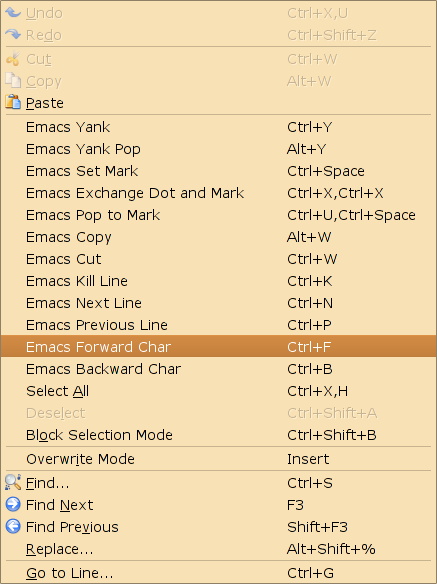Choose Emacs Set Mark
Viewport: 437px width, 584px height.
click(219, 171)
